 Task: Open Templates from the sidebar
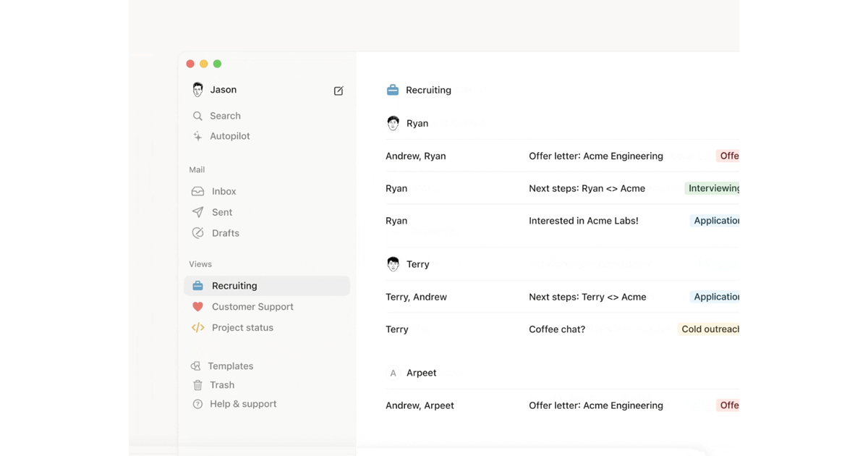coord(230,366)
